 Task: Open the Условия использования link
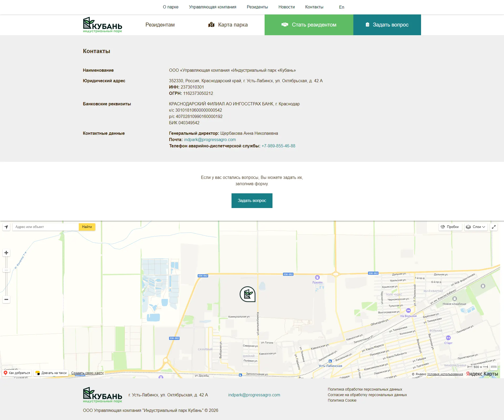pos(445,374)
